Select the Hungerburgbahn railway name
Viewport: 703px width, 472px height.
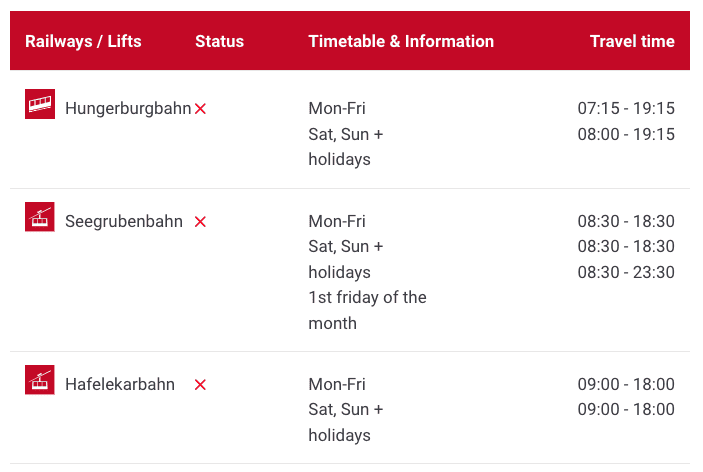pyautogui.click(x=128, y=109)
